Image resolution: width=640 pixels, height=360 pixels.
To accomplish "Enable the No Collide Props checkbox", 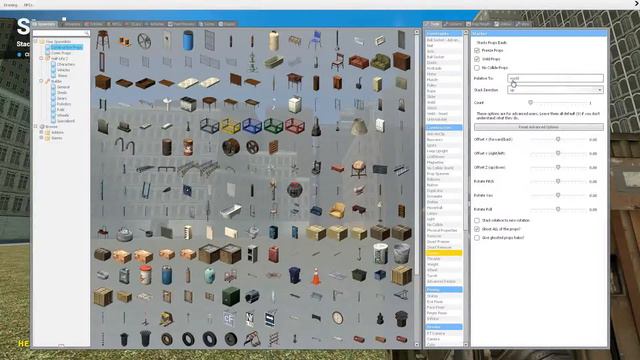I will (x=477, y=68).
